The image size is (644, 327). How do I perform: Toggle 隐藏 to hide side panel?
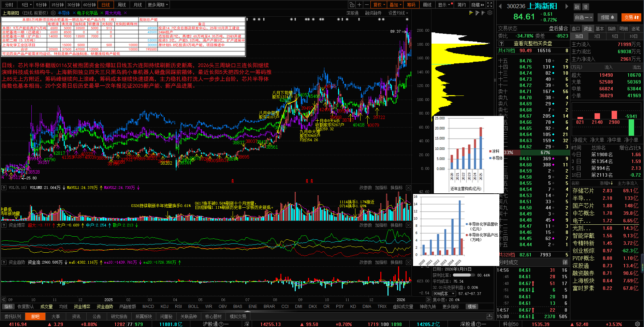point(478,5)
